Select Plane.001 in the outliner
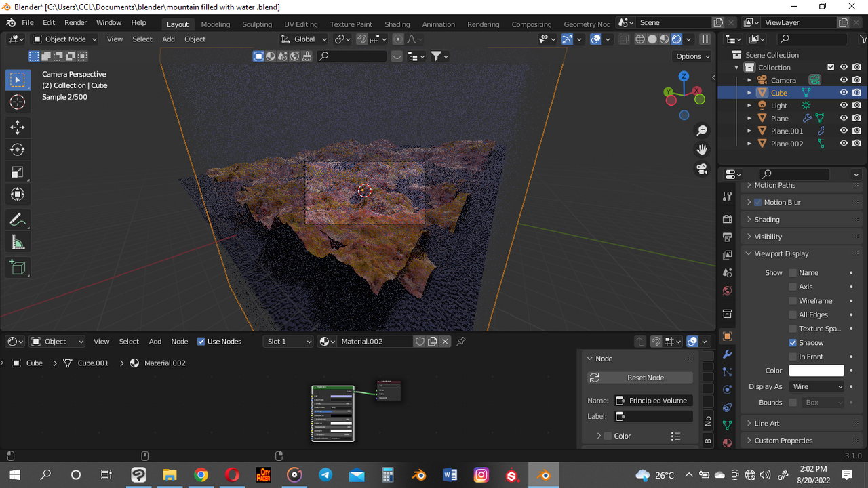This screenshot has width=868, height=488. (787, 131)
